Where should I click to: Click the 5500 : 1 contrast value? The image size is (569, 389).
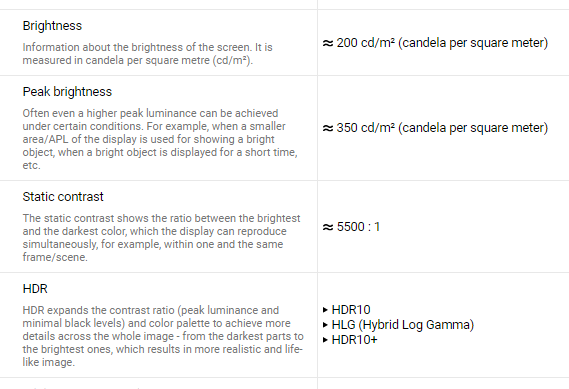358,227
